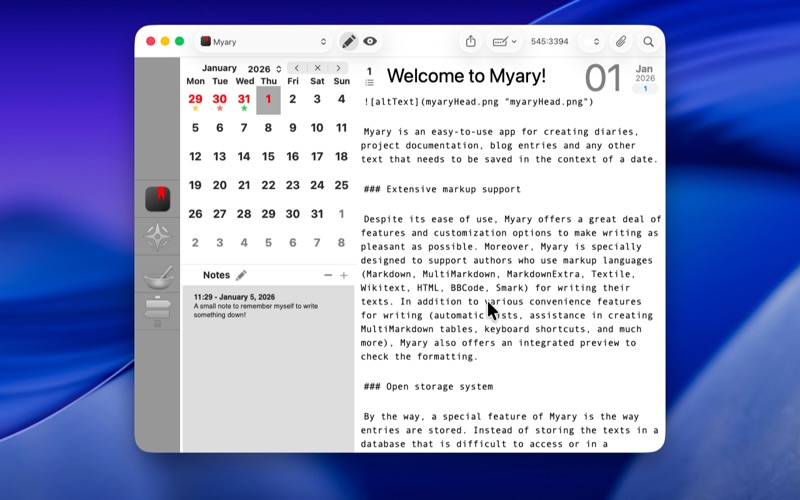
Task: Select the red bookmark diary icon in the sidebar
Action: point(158,199)
